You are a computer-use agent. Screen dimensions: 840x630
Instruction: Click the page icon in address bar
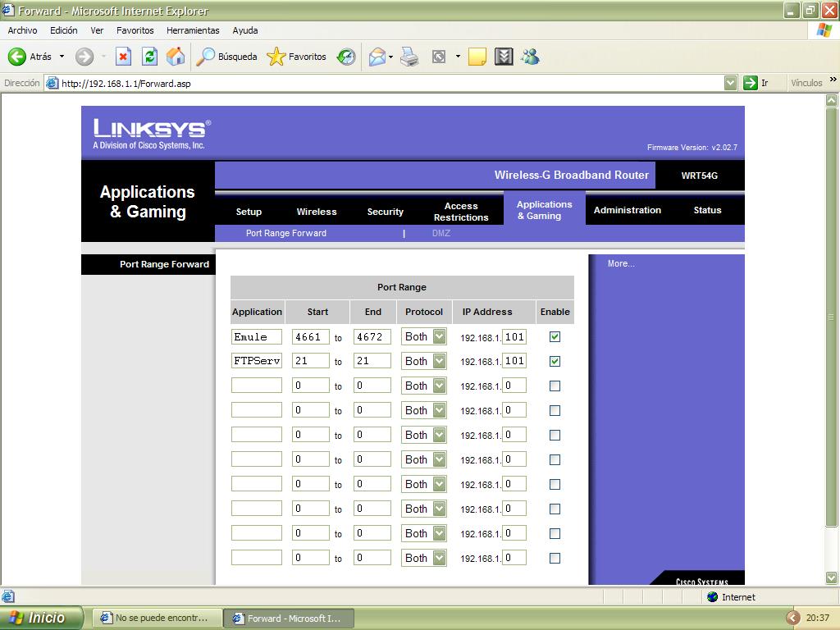(x=52, y=83)
